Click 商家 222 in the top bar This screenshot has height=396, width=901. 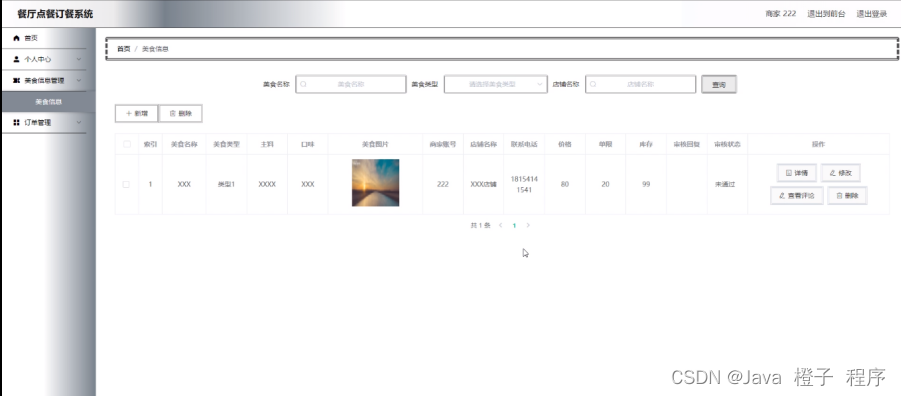click(x=780, y=14)
